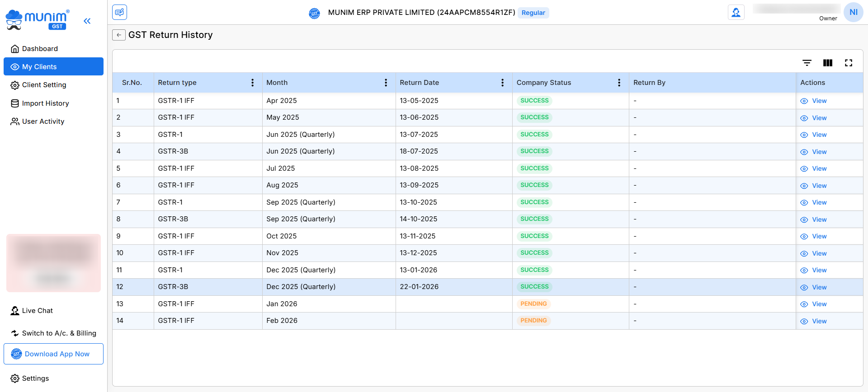Viewport: 868px width, 392px height.
Task: Open Return type column options menu
Action: click(x=252, y=83)
